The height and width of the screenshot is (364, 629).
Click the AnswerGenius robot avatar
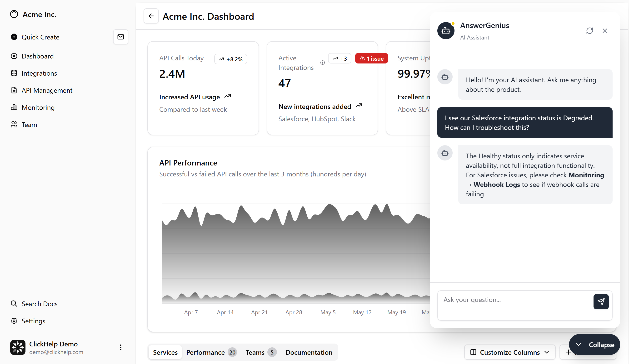tap(446, 31)
